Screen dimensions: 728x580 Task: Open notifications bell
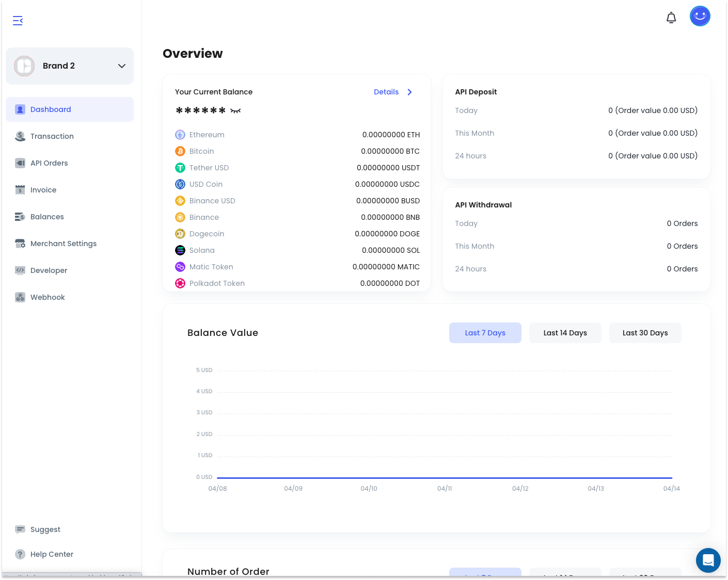pyautogui.click(x=671, y=18)
